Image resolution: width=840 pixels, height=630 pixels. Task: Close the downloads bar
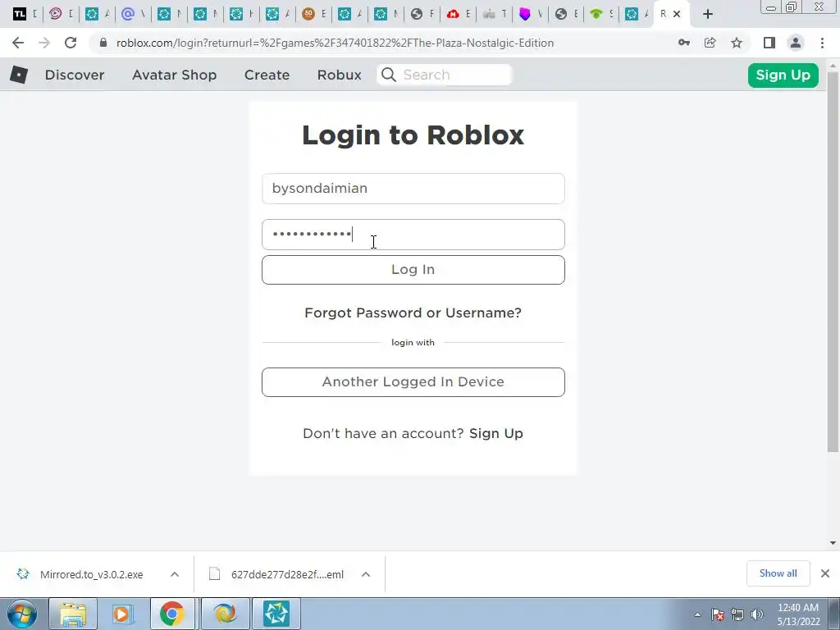click(x=825, y=573)
